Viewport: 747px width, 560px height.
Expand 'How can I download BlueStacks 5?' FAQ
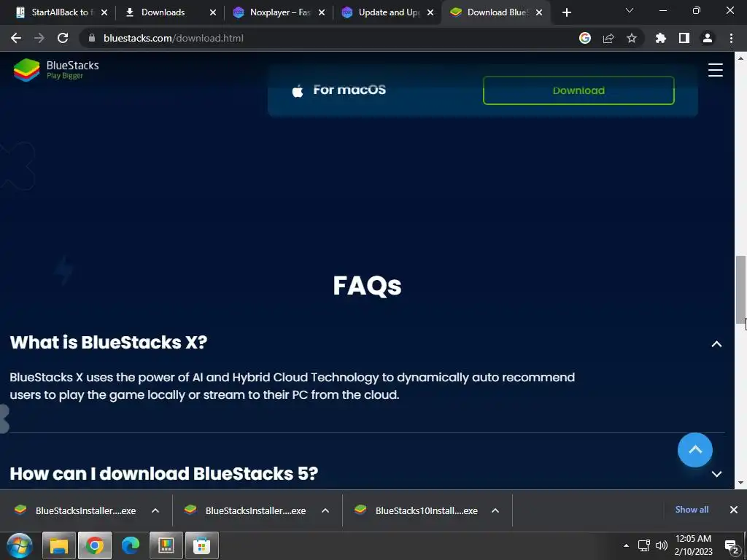click(716, 474)
